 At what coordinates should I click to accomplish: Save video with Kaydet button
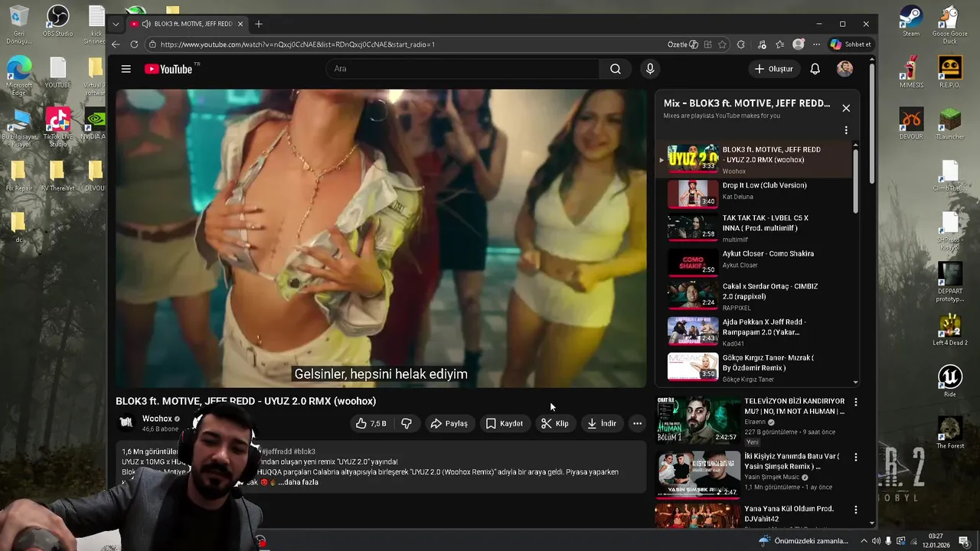505,423
